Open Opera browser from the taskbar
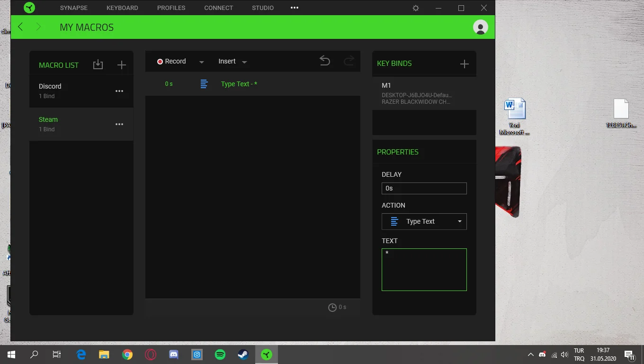This screenshot has height=364, width=644. pos(151,355)
